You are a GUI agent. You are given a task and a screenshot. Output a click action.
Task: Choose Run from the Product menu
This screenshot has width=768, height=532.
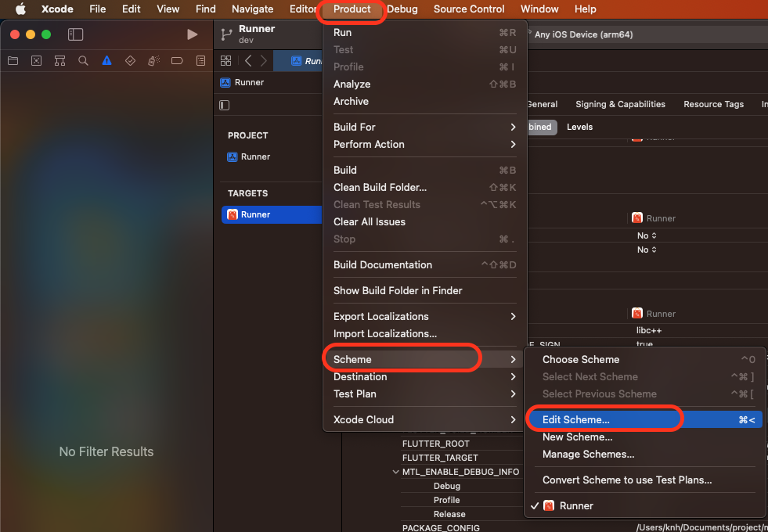[x=424, y=32]
